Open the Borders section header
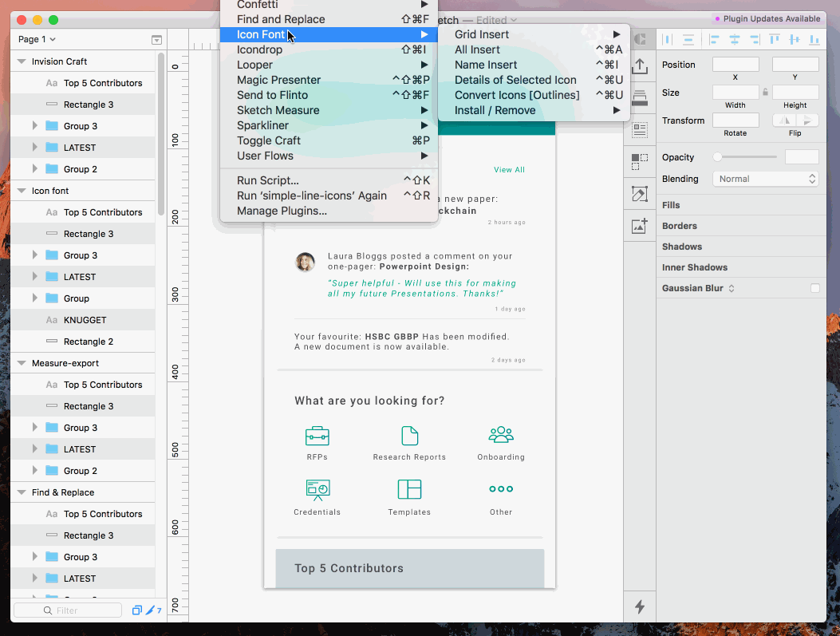Screen dimensions: 840x636 741,226
